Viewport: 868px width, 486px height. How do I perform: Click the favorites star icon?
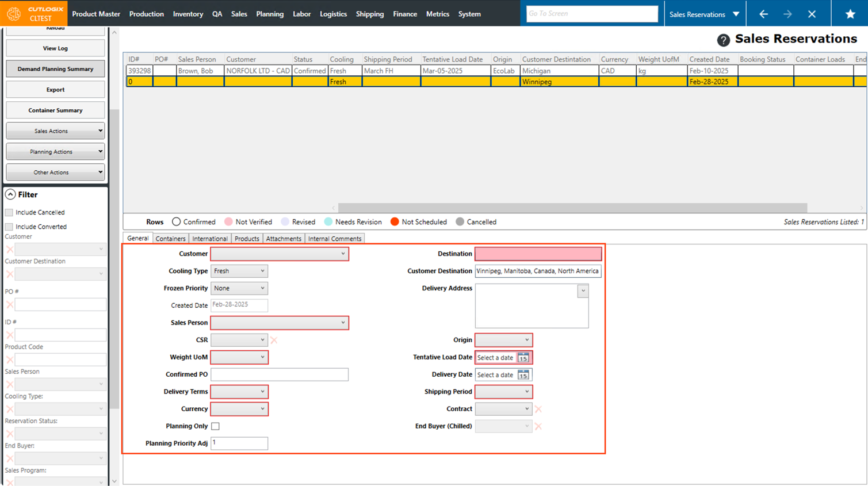pyautogui.click(x=850, y=14)
